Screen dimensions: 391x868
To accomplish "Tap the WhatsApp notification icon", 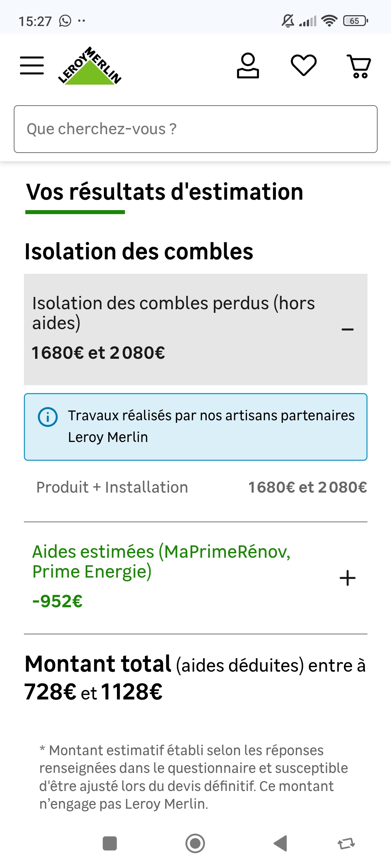I will click(x=65, y=21).
